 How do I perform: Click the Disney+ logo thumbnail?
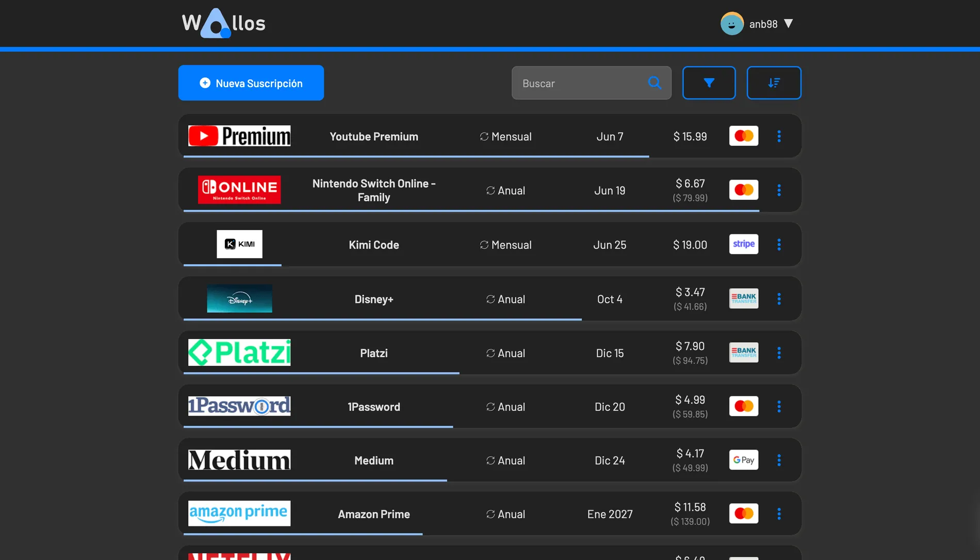point(239,298)
